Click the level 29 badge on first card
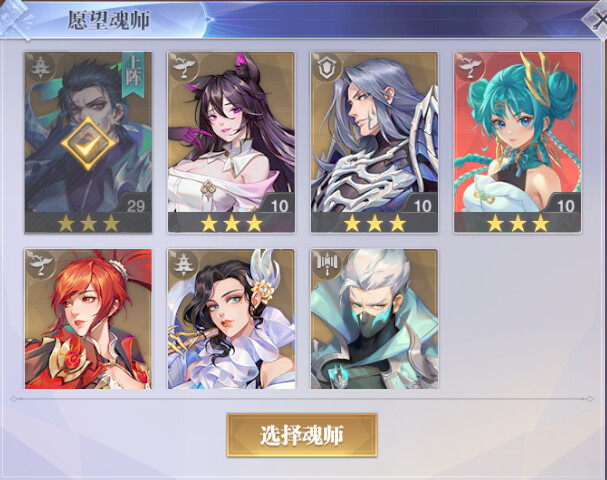 tap(136, 206)
